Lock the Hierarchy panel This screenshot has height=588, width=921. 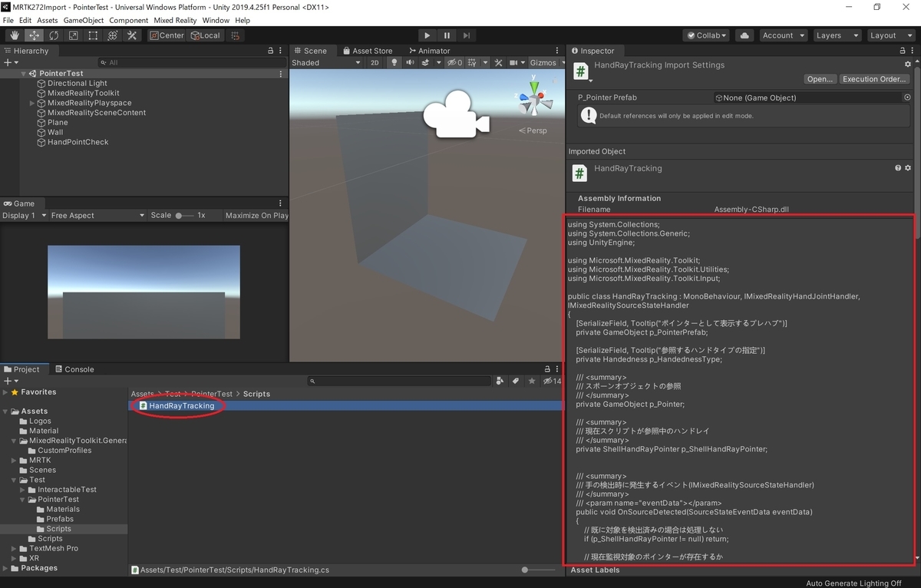(x=270, y=51)
